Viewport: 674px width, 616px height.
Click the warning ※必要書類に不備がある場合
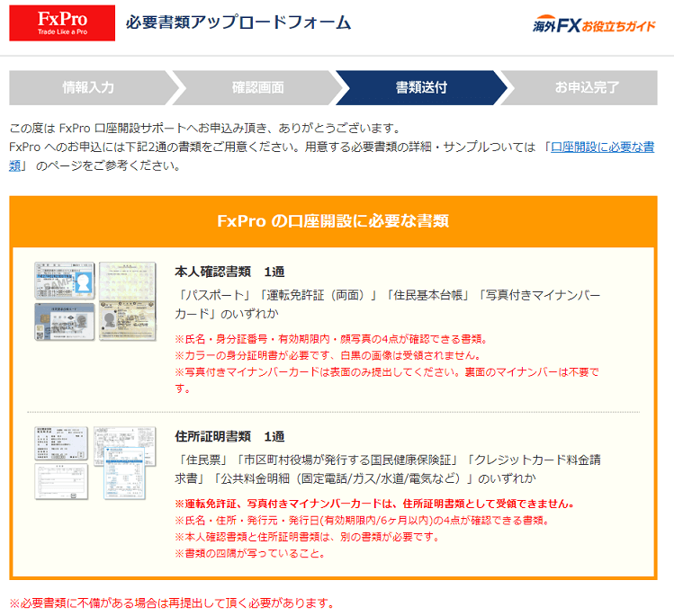(x=172, y=603)
